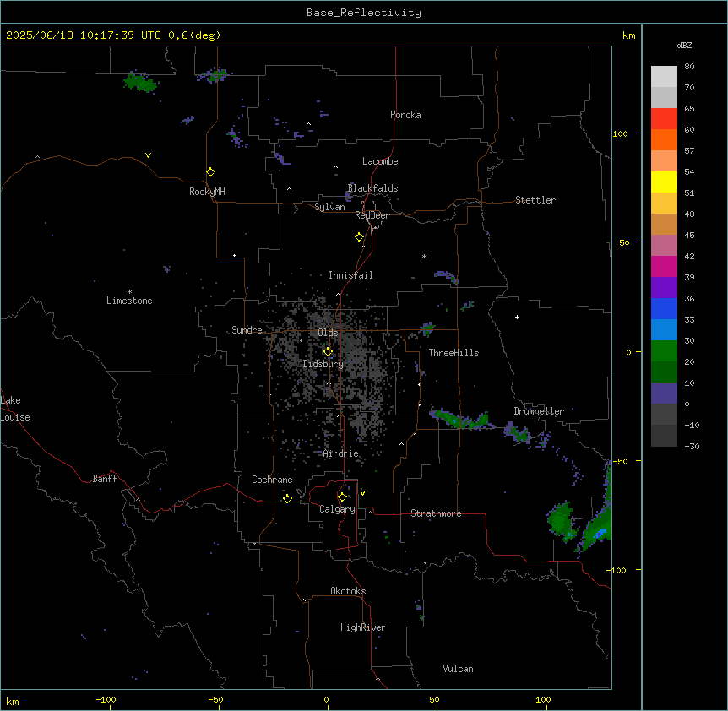728x711 pixels.
Task: Select the Vulcan label
Action: [x=458, y=669]
